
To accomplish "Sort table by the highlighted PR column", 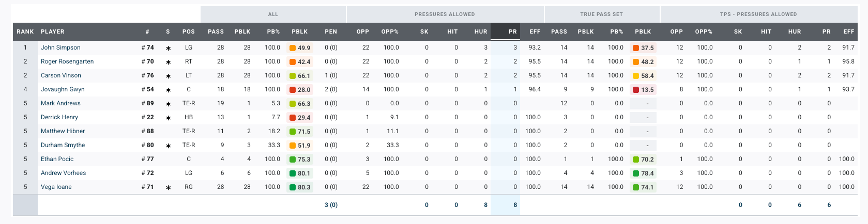I will [x=512, y=31].
